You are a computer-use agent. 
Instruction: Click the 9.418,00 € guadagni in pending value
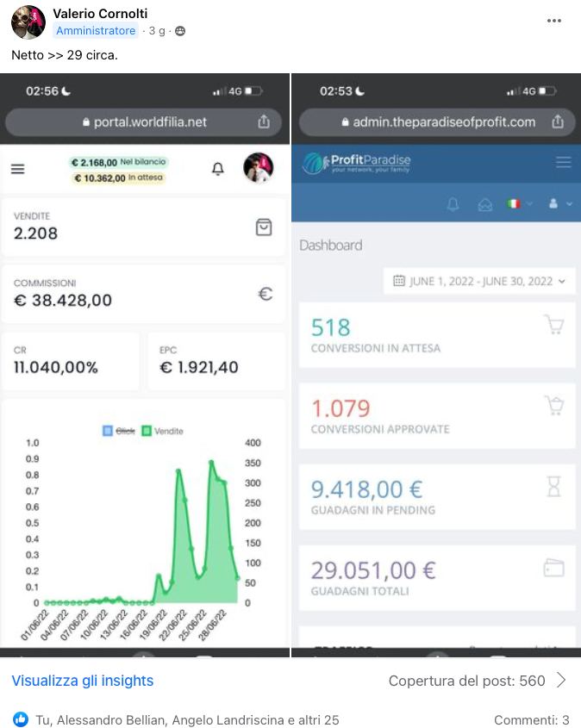[x=367, y=489]
